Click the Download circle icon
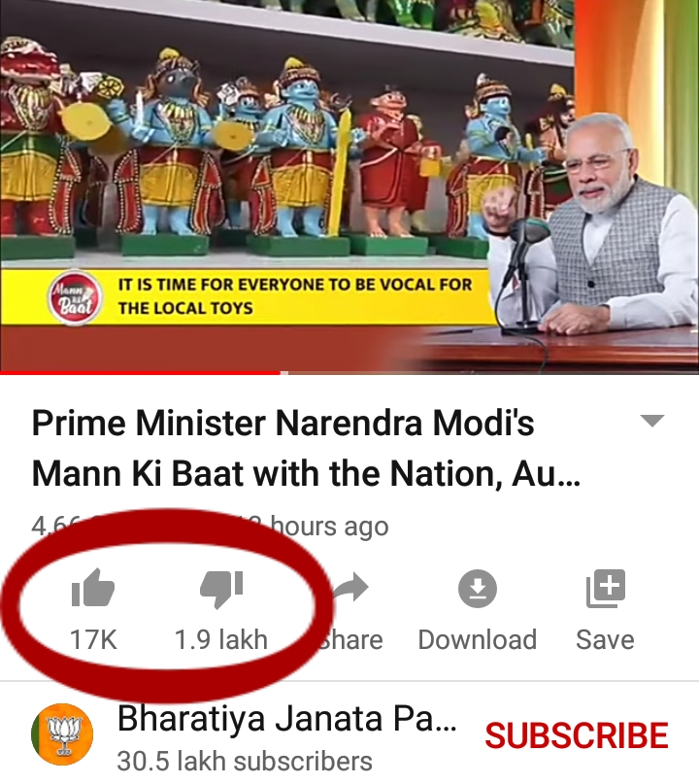Image resolution: width=699 pixels, height=784 pixels. click(x=478, y=589)
